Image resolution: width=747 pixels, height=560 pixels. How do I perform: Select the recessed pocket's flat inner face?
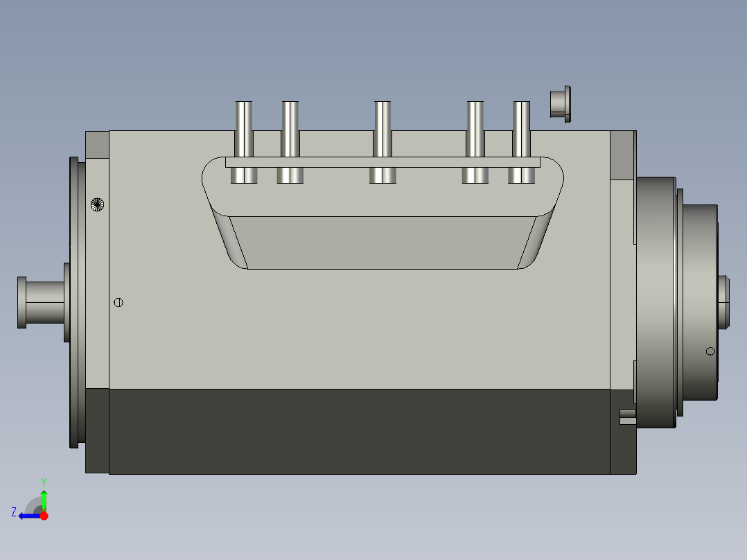[383, 243]
